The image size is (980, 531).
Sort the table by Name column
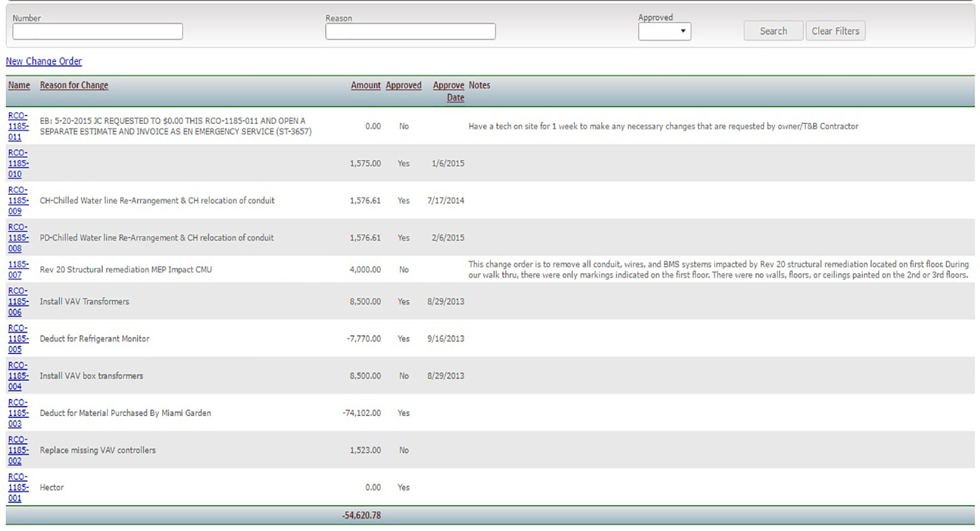[19, 85]
